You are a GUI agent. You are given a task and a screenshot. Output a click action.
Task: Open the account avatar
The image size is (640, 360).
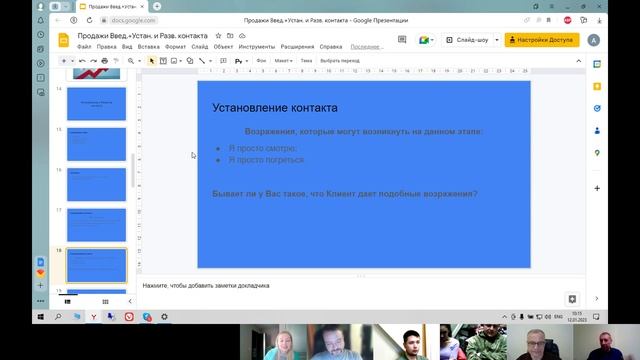pos(593,40)
